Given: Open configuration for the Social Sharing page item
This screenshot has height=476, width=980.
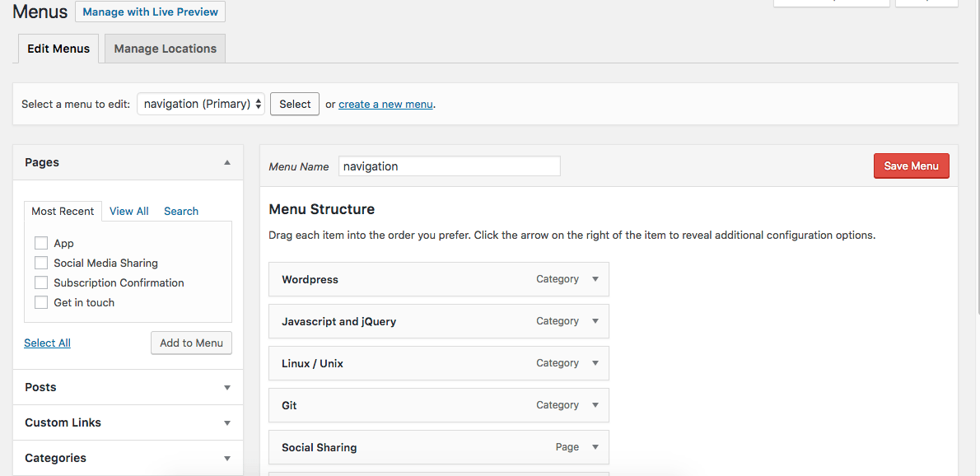Looking at the screenshot, I should 595,447.
